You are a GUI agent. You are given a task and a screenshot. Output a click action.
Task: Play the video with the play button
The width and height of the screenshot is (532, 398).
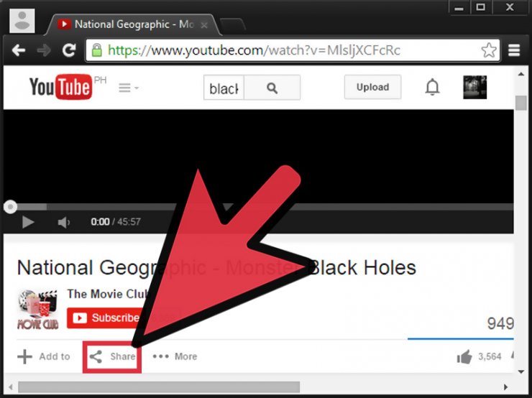[x=28, y=222]
